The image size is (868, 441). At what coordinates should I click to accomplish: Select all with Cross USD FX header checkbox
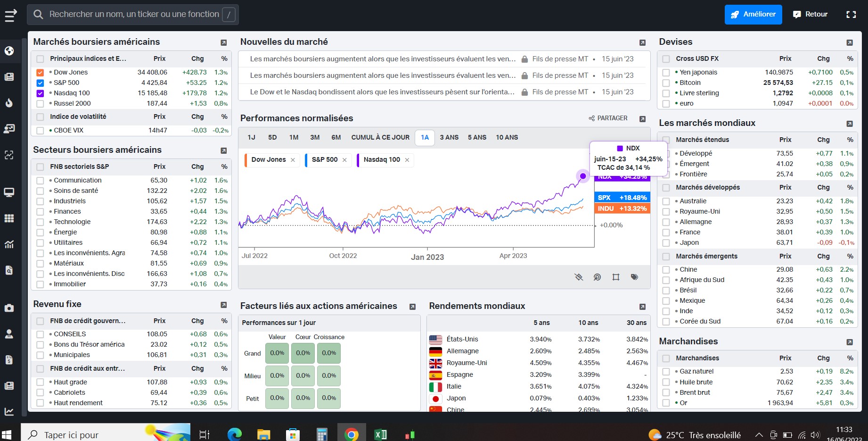pyautogui.click(x=666, y=59)
